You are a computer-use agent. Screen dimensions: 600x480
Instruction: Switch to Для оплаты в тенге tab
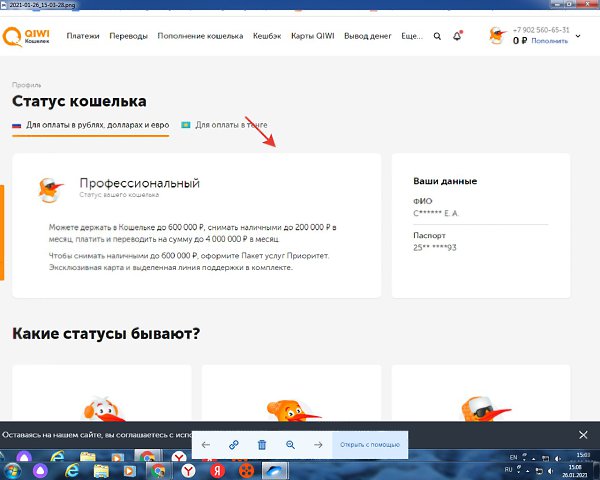pos(230,125)
